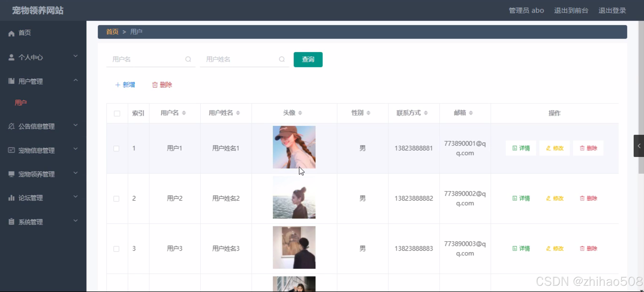Click the search icon in 用户名 field
The image size is (644, 292).
click(x=188, y=59)
